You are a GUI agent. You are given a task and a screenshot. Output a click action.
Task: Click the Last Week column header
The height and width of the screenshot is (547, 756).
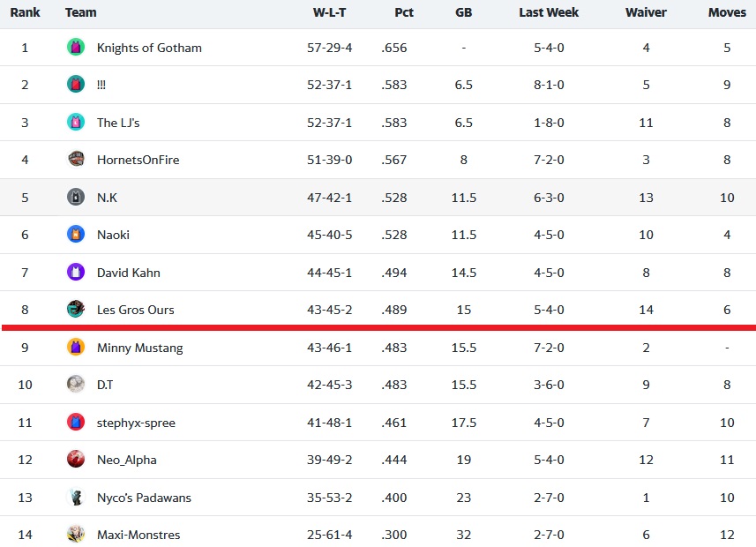[549, 12]
